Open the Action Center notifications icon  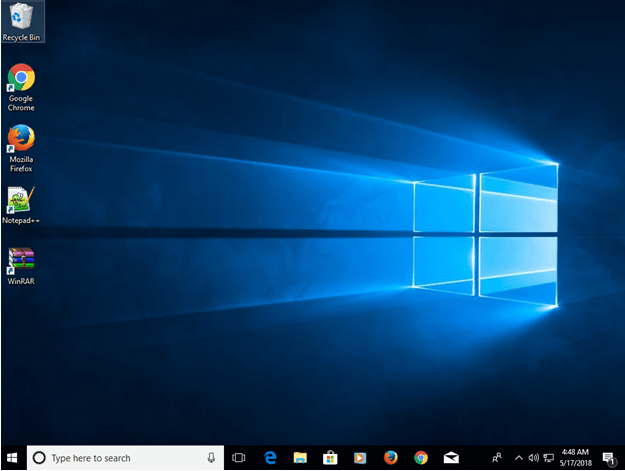(608, 458)
